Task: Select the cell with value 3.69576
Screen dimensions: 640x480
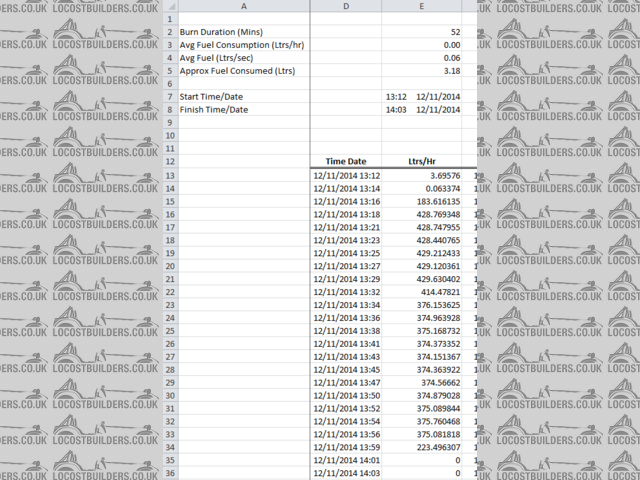Action: coord(422,176)
